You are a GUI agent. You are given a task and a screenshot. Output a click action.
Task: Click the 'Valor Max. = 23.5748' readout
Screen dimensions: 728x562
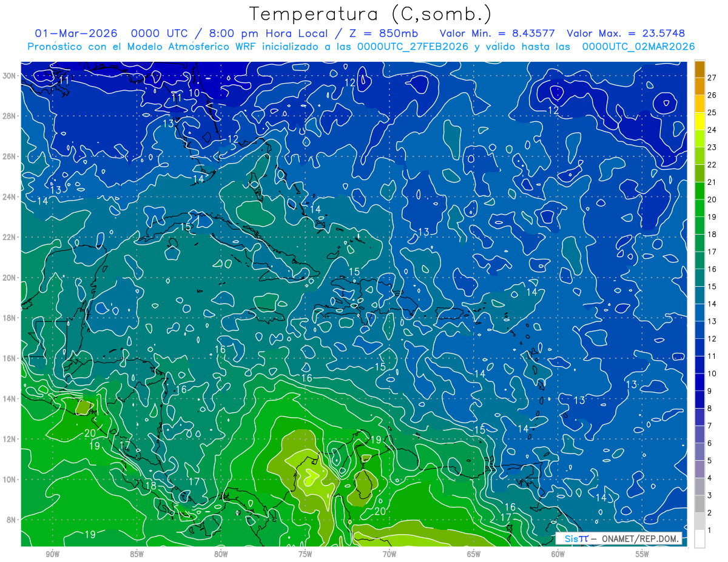[x=625, y=33]
